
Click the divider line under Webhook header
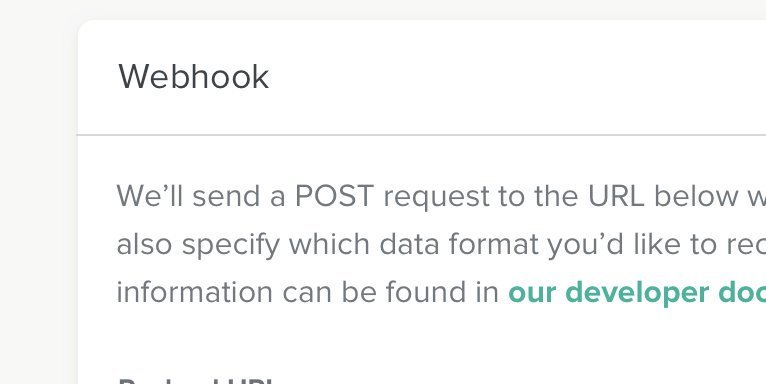(x=422, y=134)
